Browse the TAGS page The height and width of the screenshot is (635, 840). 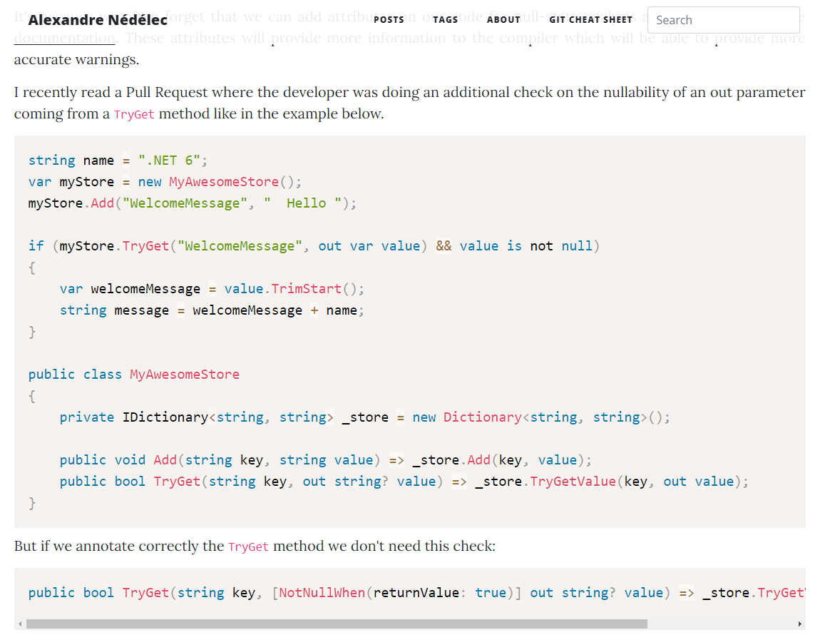(x=445, y=19)
